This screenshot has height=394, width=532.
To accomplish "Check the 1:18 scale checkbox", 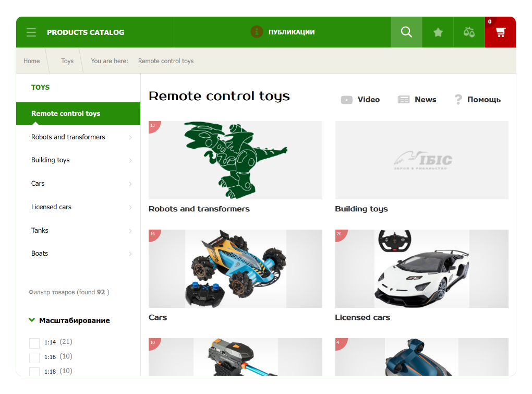I will 34,371.
